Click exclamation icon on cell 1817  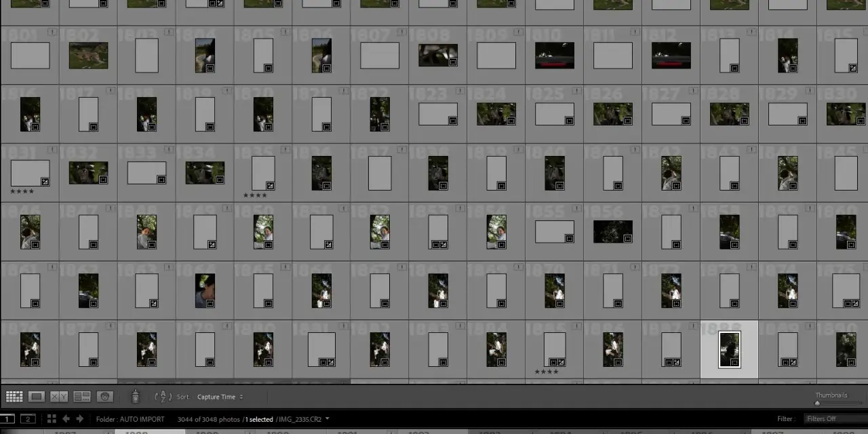click(111, 92)
